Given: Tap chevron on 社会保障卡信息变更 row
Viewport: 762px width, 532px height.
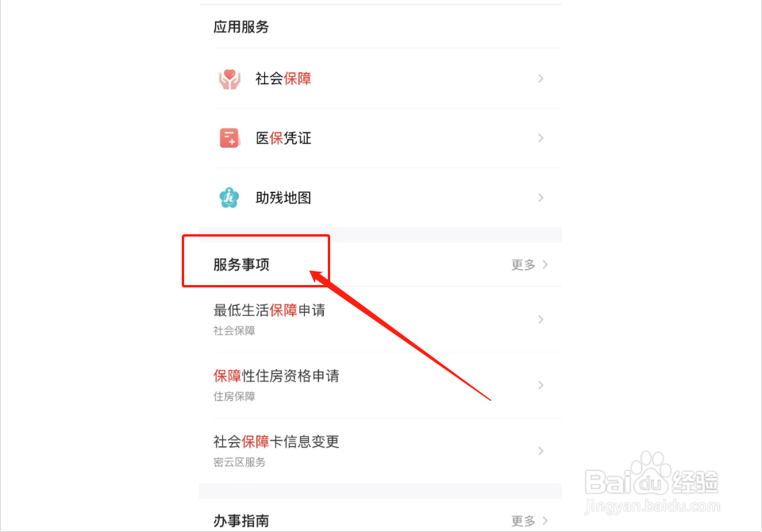Looking at the screenshot, I should 541,451.
